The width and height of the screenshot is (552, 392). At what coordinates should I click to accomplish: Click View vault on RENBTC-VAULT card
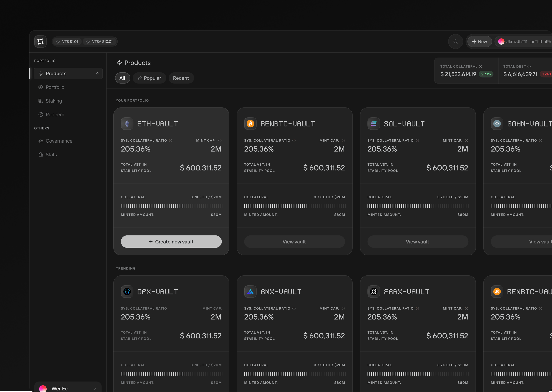tap(295, 242)
